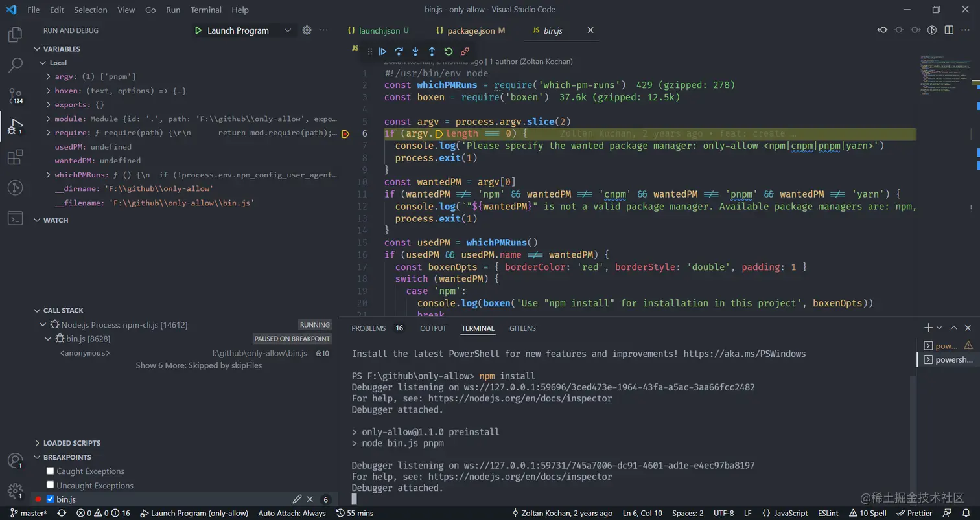Switch to the package.json tab
Image resolution: width=980 pixels, height=520 pixels.
(471, 30)
